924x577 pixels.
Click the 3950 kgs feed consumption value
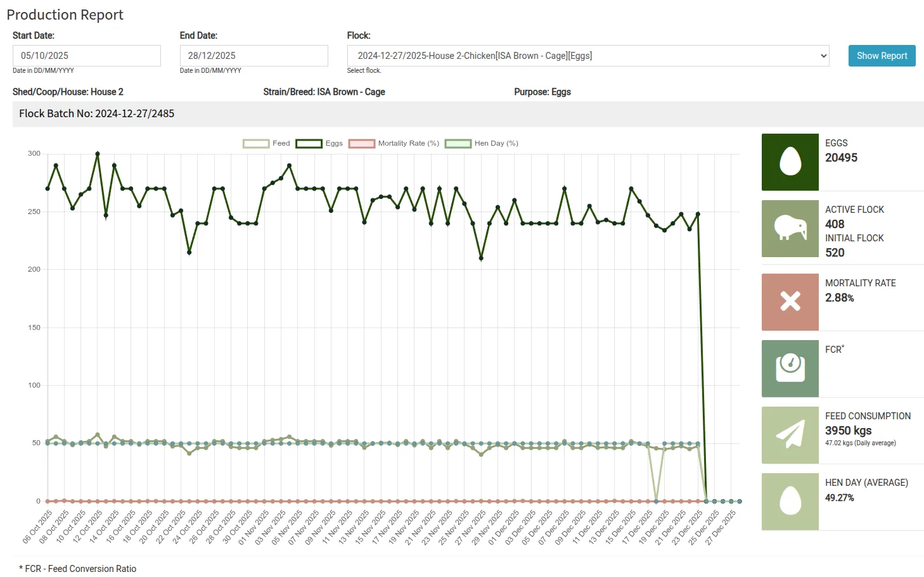click(x=848, y=431)
